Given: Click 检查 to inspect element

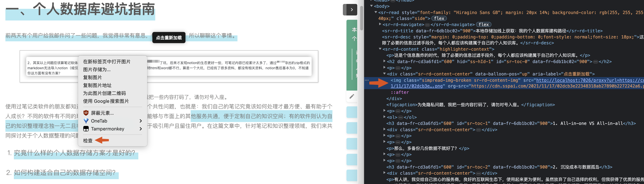Looking at the screenshot, I should pyautogui.click(x=112, y=141).
